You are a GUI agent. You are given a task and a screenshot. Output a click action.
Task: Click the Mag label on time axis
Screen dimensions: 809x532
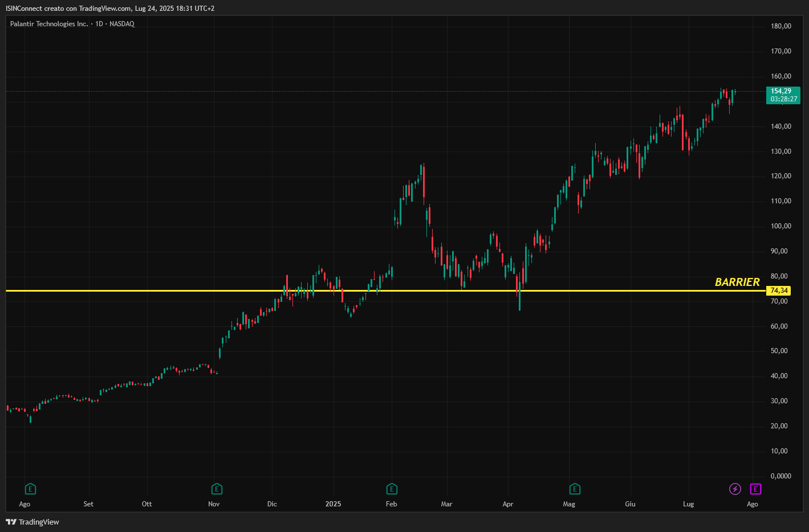point(569,504)
